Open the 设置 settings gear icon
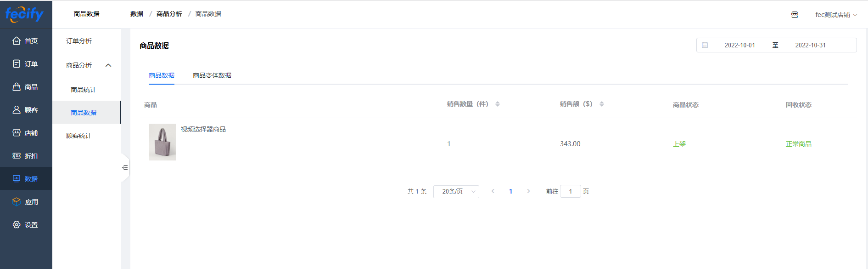The image size is (868, 269). (x=17, y=225)
